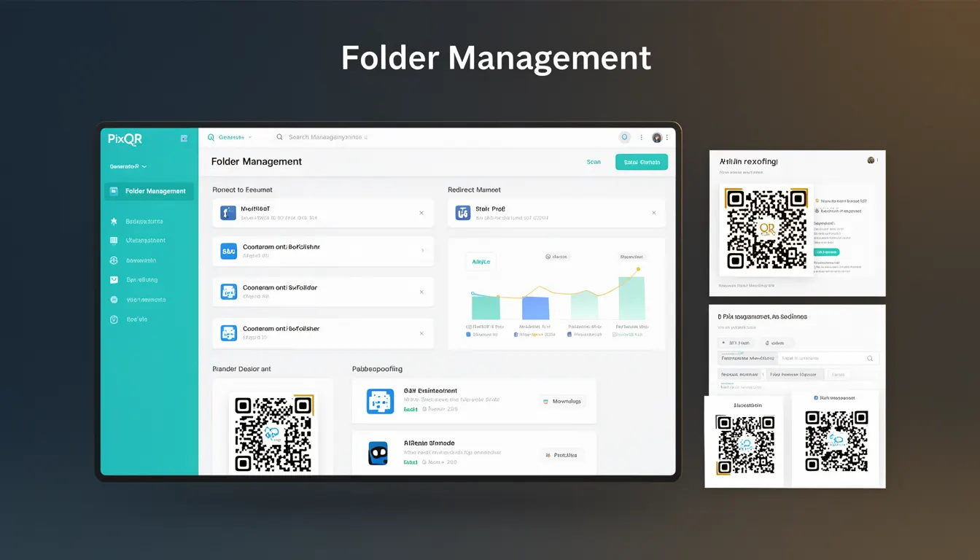Click the blue icon in the Redirect section card

point(463,213)
